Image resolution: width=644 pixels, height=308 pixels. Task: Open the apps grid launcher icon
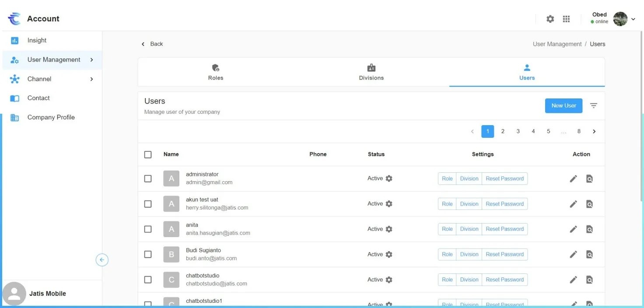[566, 19]
